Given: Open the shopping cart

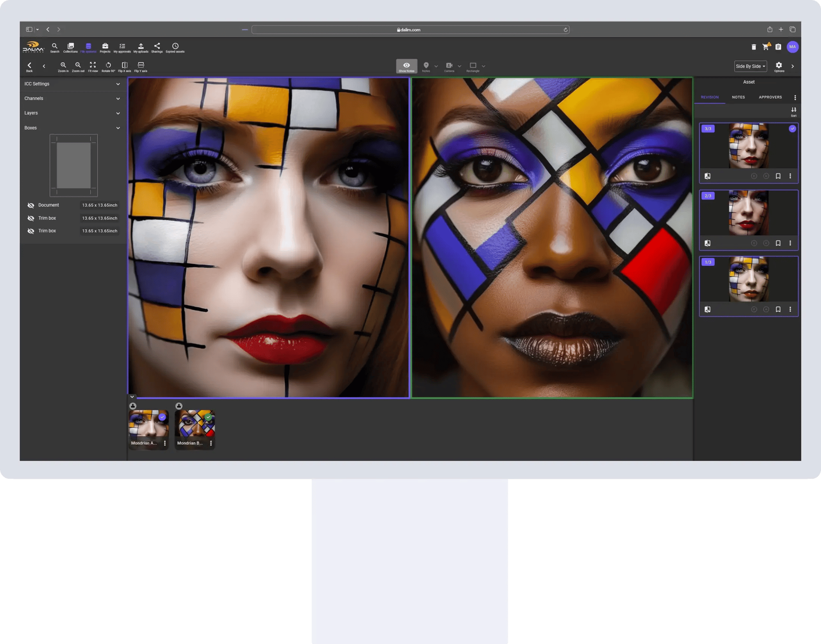Looking at the screenshot, I should tap(766, 47).
